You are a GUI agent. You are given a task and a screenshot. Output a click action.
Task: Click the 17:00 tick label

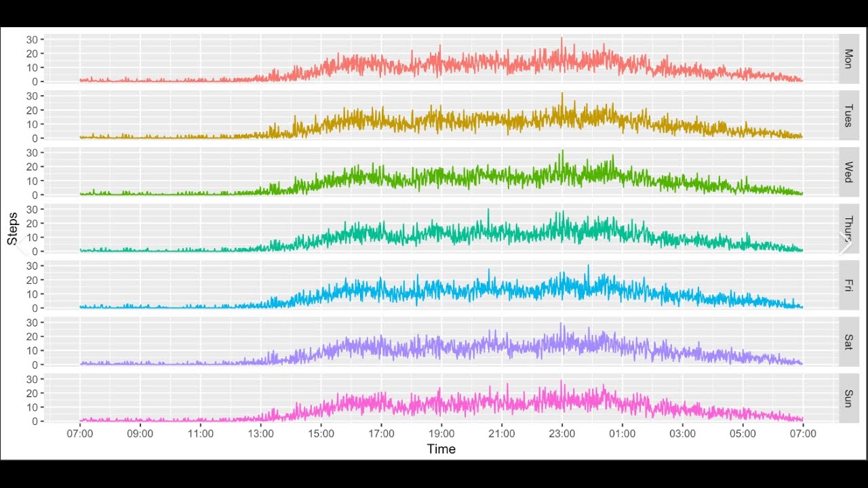point(381,434)
